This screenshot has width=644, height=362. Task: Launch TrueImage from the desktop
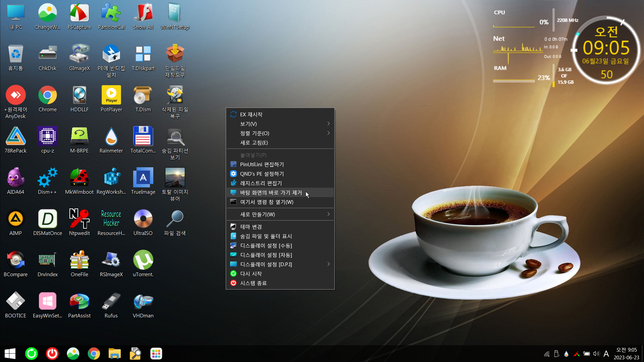pyautogui.click(x=143, y=182)
